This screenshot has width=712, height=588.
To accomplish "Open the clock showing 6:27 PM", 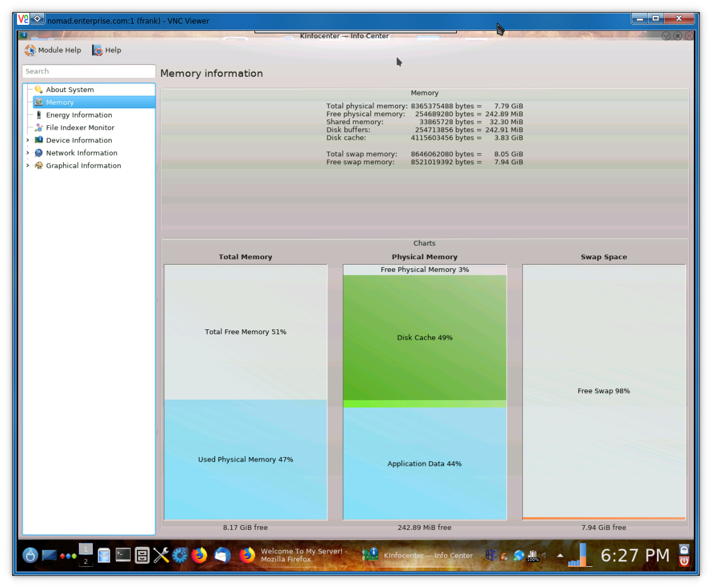I will pyautogui.click(x=635, y=555).
